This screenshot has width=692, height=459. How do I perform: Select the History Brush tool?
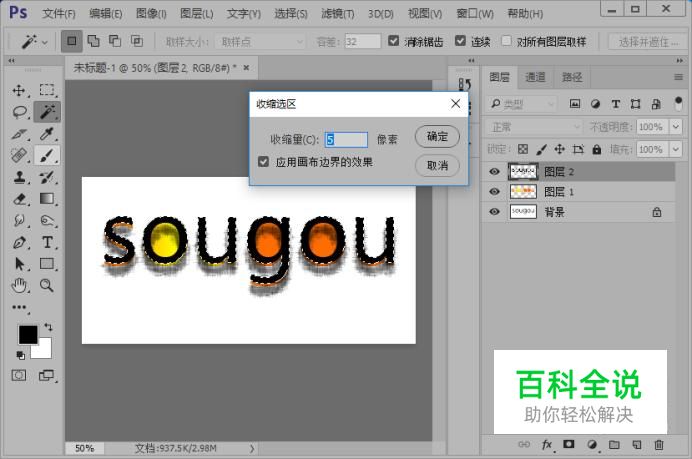[47, 177]
